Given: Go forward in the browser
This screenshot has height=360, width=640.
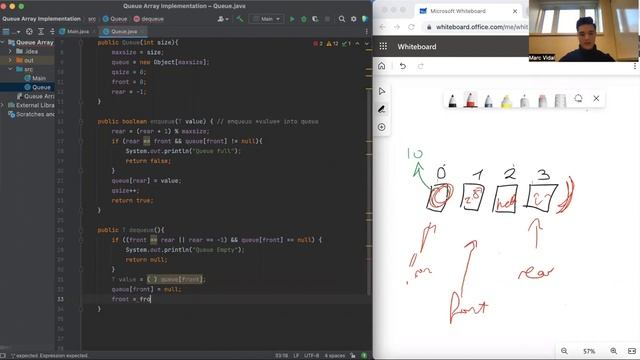Looking at the screenshot, I should coord(397,27).
